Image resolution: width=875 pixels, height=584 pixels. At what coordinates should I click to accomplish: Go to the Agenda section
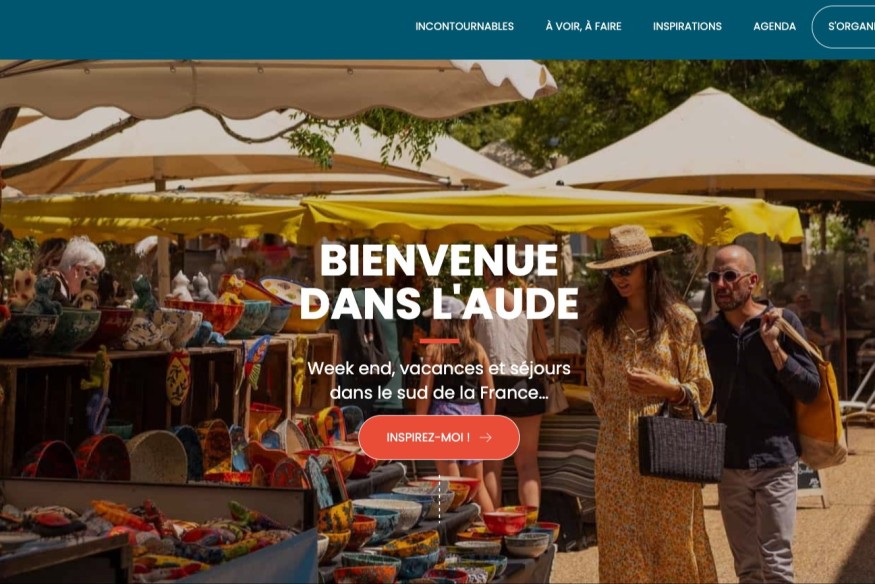point(774,26)
